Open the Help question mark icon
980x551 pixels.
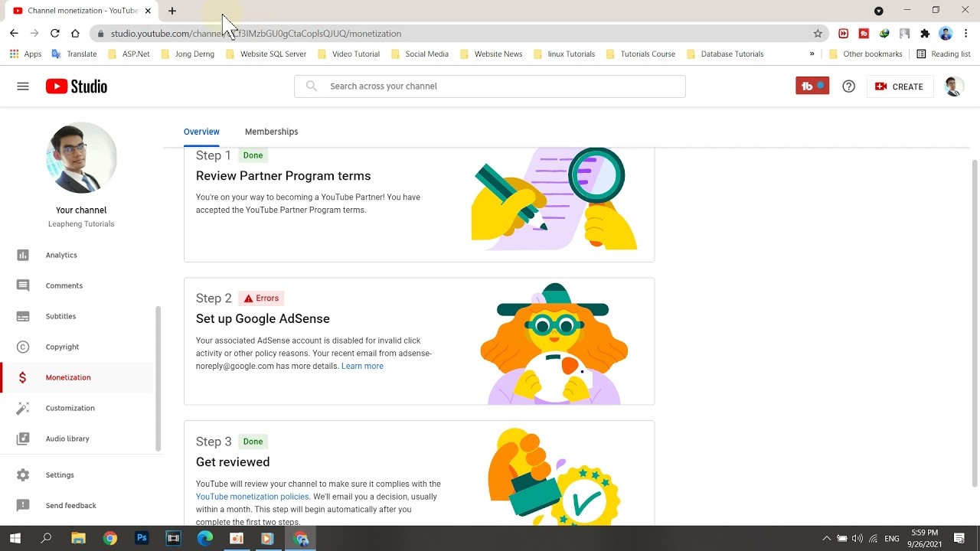tap(848, 86)
